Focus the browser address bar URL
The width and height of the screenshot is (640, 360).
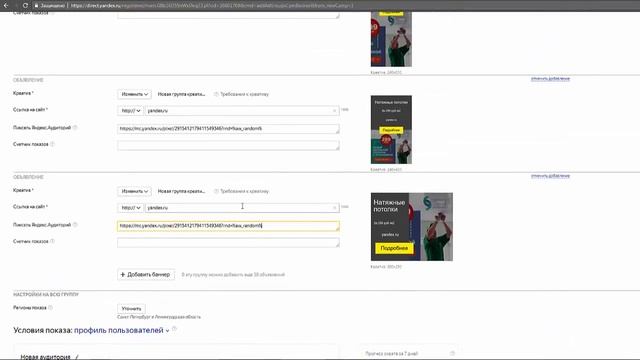212,5
